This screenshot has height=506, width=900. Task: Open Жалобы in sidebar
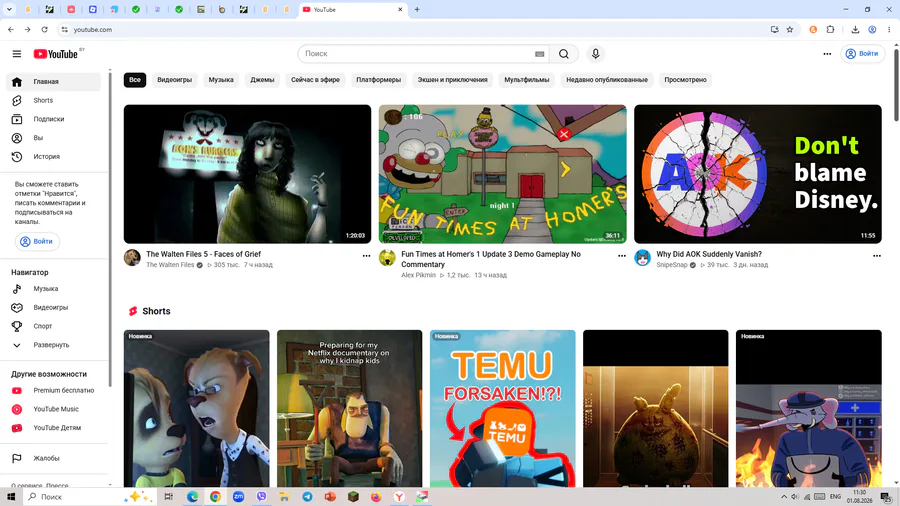(53, 458)
